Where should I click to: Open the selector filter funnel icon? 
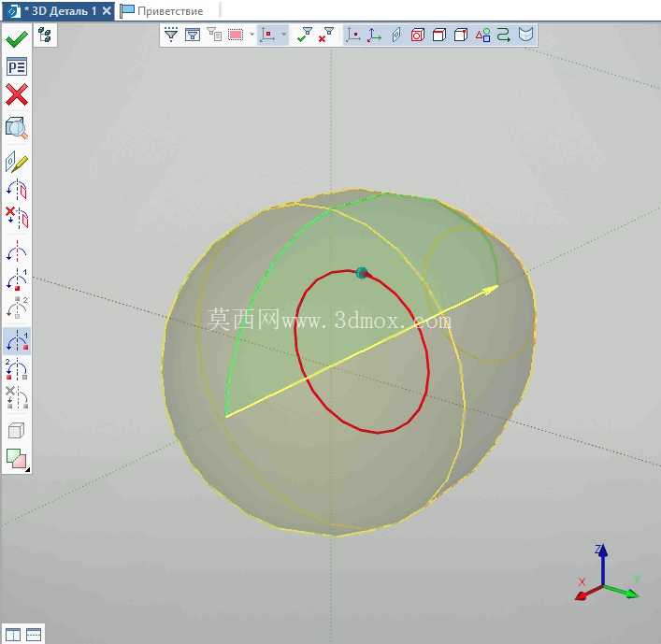[171, 35]
